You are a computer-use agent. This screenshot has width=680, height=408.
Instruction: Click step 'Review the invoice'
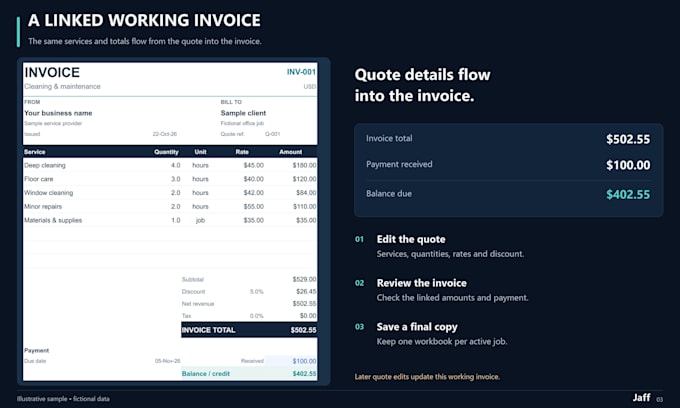click(422, 283)
